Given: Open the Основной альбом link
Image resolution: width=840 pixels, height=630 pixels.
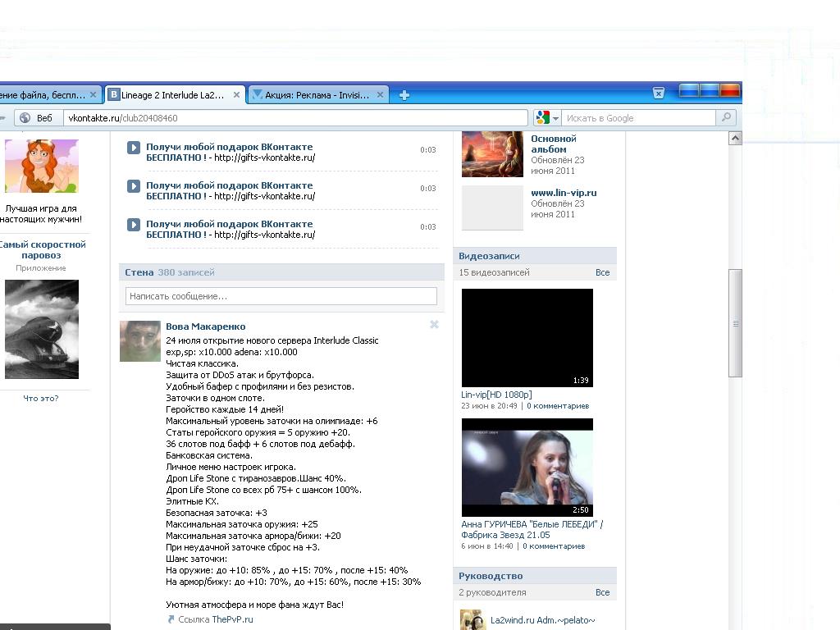Looking at the screenshot, I should pos(554,144).
